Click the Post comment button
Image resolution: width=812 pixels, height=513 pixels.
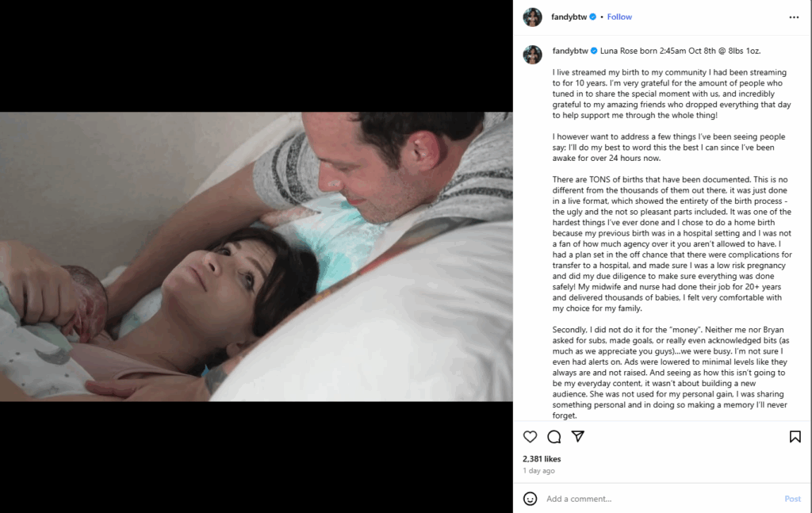point(792,499)
